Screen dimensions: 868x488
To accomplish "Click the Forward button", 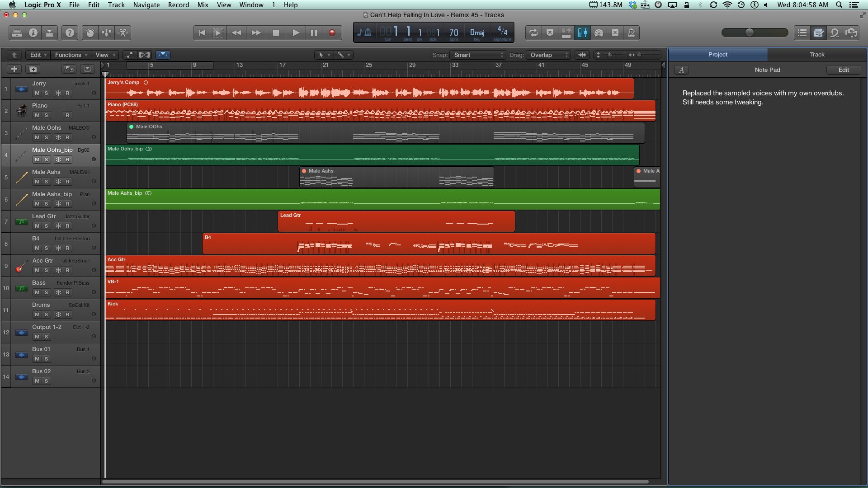I will [x=256, y=33].
